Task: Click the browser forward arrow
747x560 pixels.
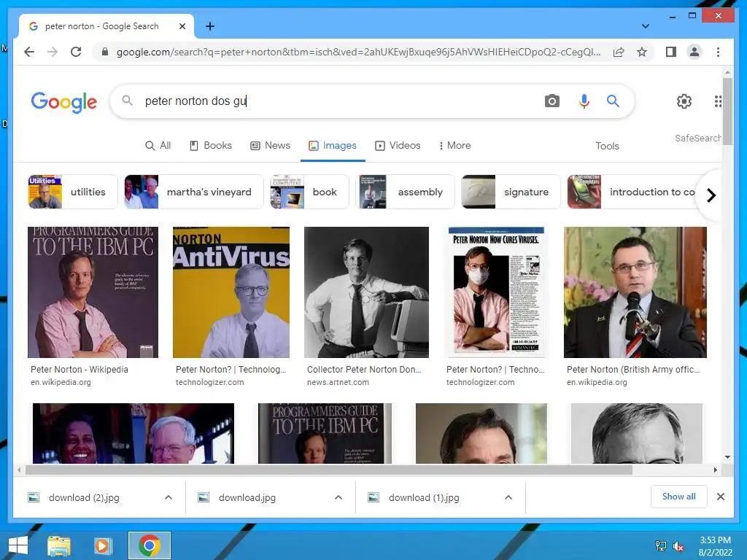Action: (x=53, y=52)
